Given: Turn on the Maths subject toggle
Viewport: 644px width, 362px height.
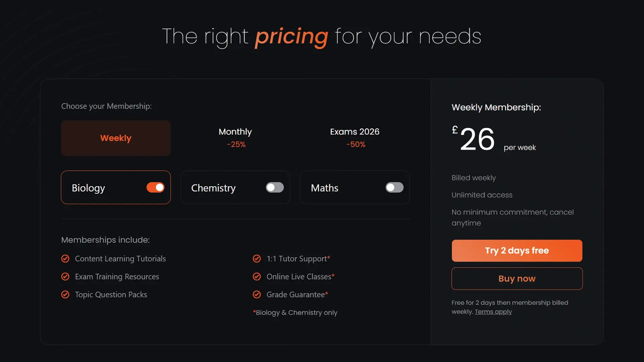Looking at the screenshot, I should [x=394, y=187].
